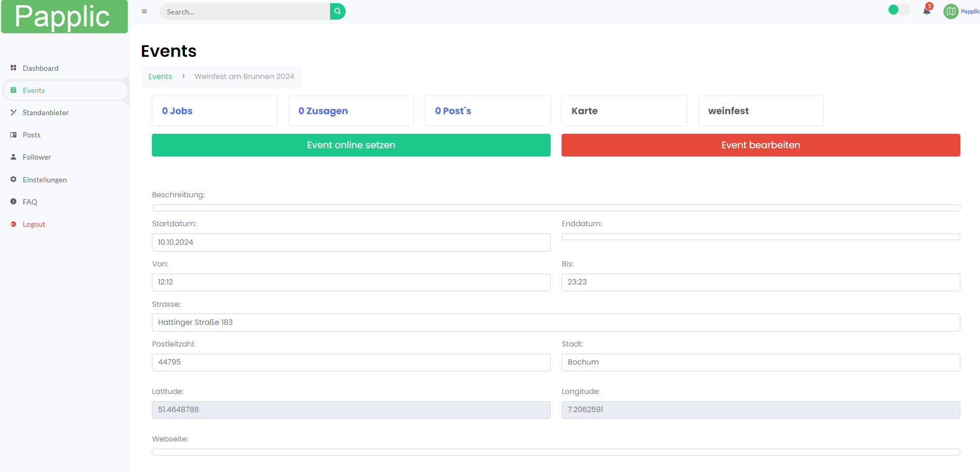
Task: Click the Startdatum field with 10.10.2024
Action: pyautogui.click(x=351, y=242)
